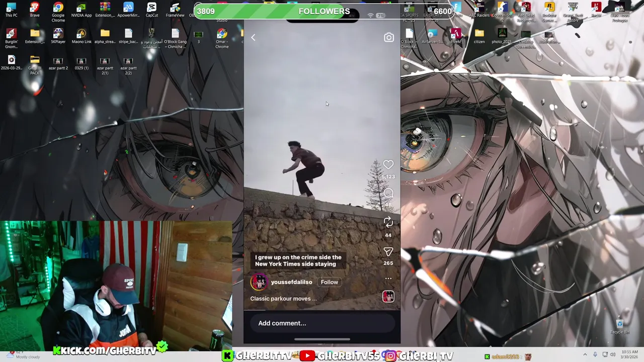This screenshot has width=644, height=362.
Task: Go back using the left chevron arrow
Action: click(x=253, y=38)
